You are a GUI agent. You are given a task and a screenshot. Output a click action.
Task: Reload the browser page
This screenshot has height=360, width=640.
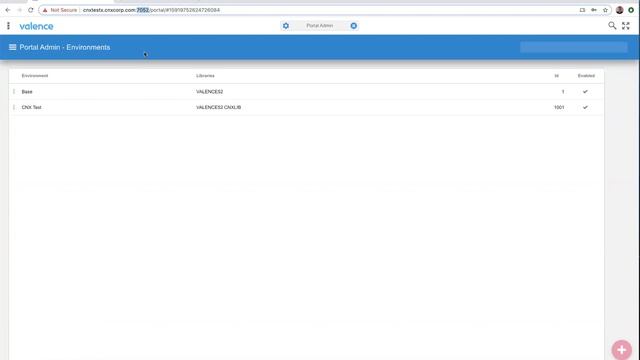pos(31,10)
